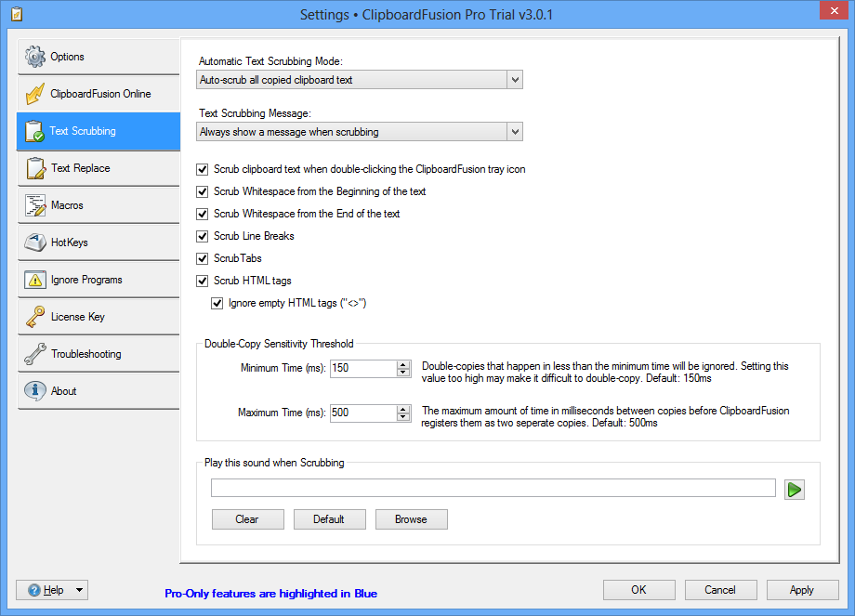The height and width of the screenshot is (616, 855).
Task: Decrease the Minimum Time spinner value
Action: (403, 373)
